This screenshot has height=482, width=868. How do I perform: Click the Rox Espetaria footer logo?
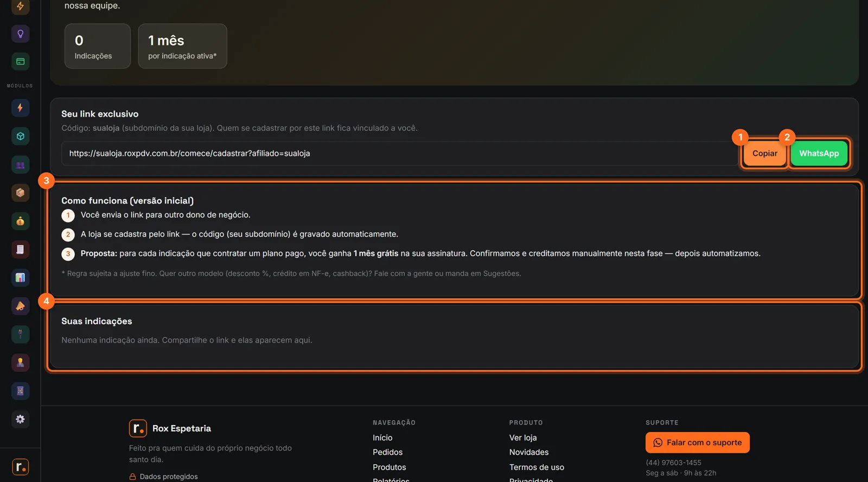[x=138, y=428]
